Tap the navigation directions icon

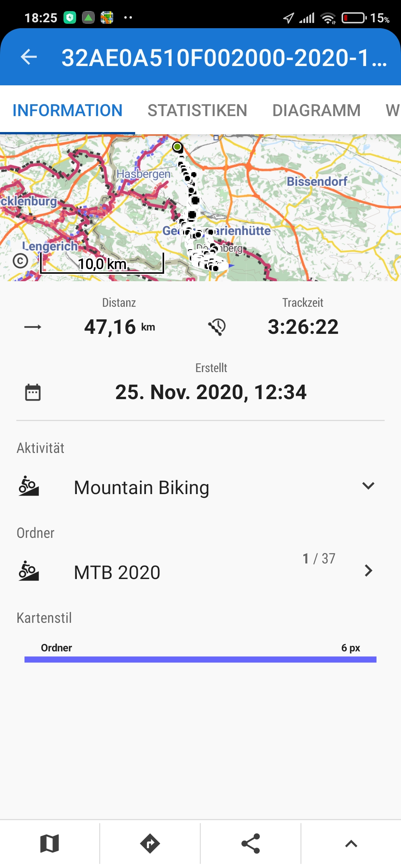150,844
